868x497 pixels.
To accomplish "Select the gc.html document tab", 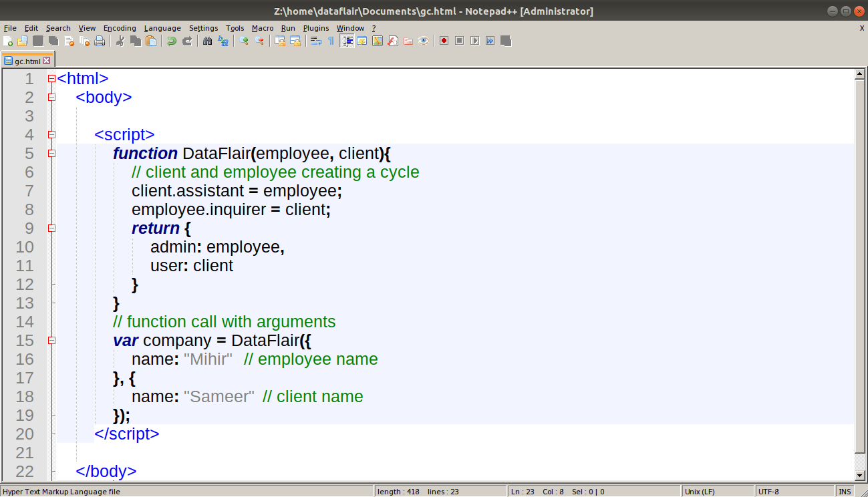I will (25, 60).
